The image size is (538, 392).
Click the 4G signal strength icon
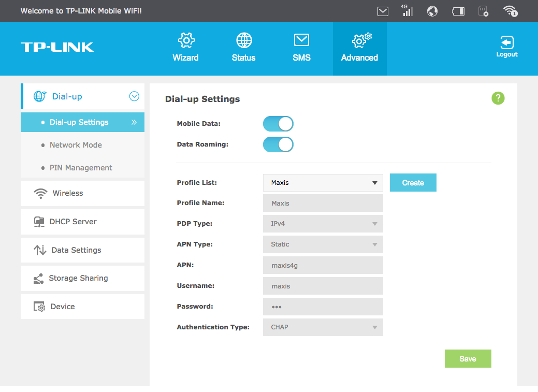(x=407, y=11)
